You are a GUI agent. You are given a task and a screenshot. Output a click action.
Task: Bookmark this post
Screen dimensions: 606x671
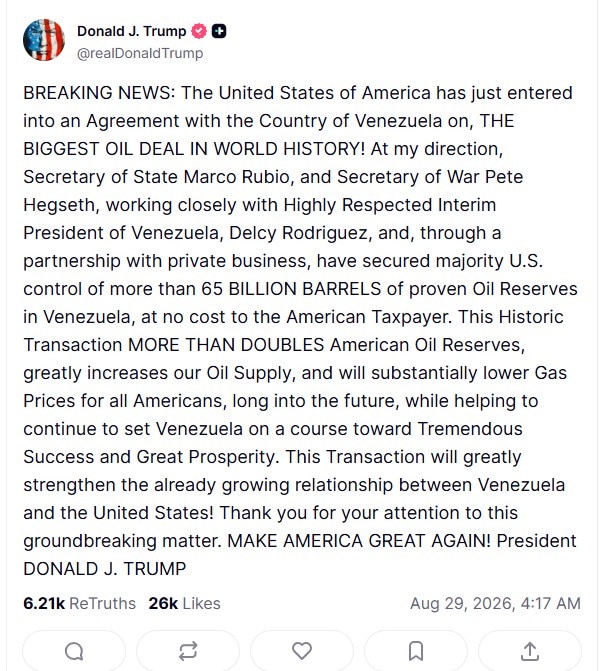pos(416,651)
